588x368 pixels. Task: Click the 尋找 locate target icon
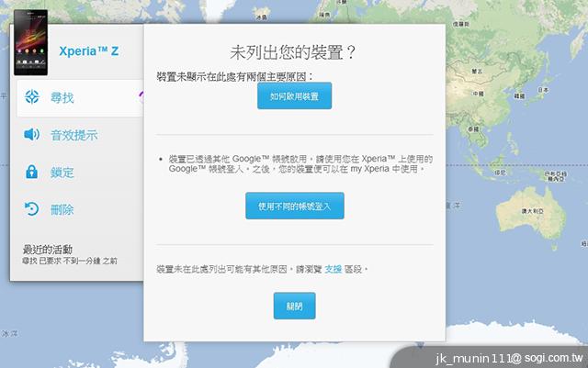click(32, 97)
